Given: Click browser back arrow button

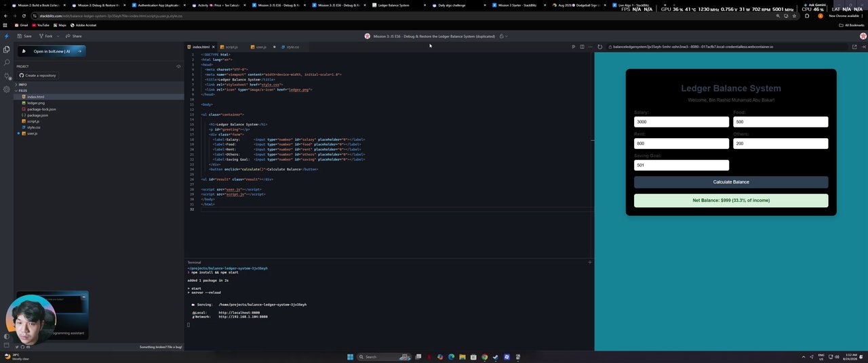Looking at the screenshot, I should click(6, 16).
